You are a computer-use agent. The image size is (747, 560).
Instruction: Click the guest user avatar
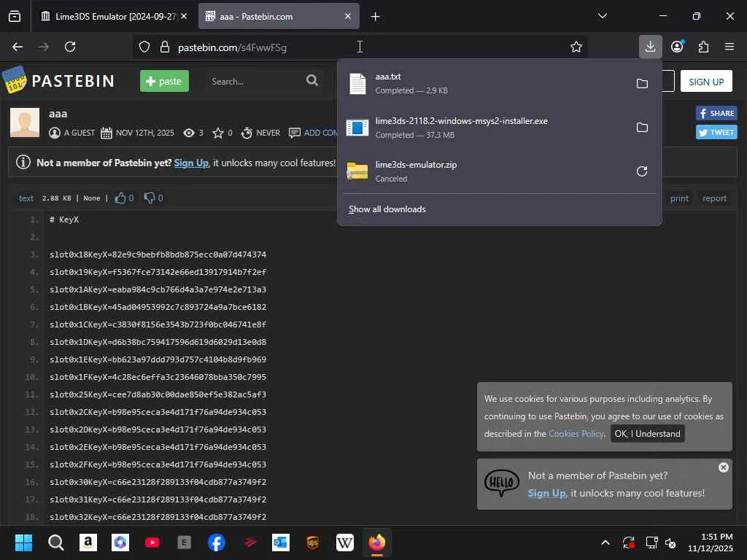pos(25,122)
